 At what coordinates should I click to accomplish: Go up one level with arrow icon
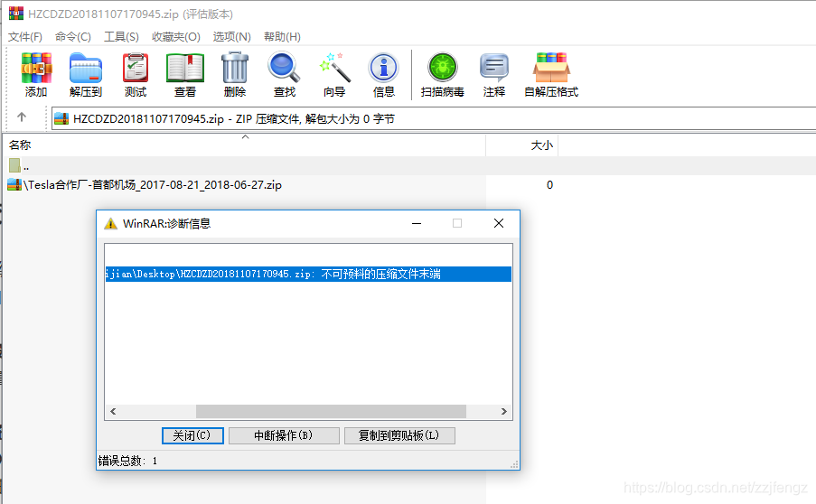(22, 117)
